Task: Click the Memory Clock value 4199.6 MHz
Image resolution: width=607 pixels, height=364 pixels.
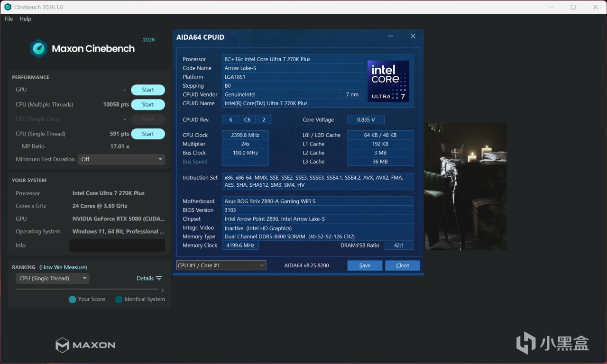Action: pyautogui.click(x=240, y=246)
